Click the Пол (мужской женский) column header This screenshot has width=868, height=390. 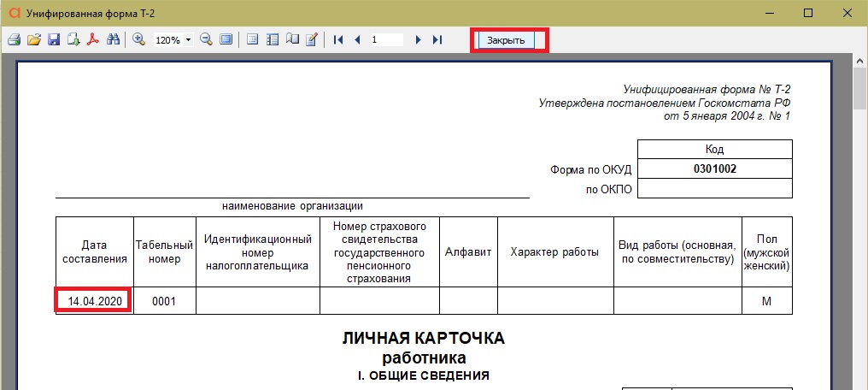click(766, 252)
